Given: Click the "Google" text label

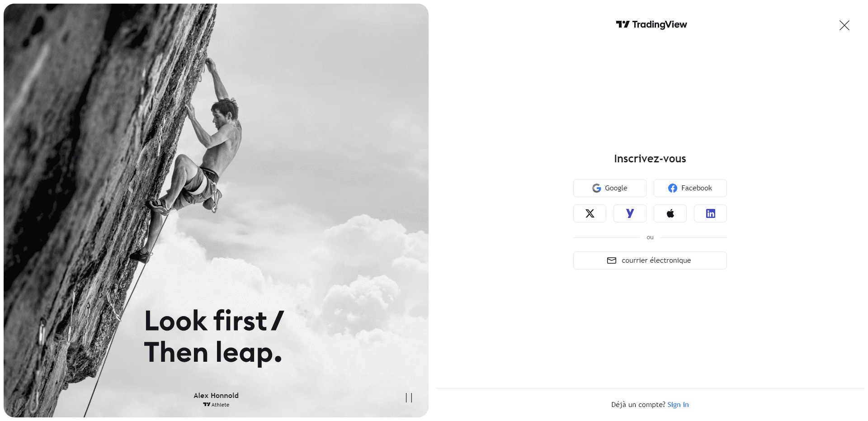Looking at the screenshot, I should coord(616,188).
